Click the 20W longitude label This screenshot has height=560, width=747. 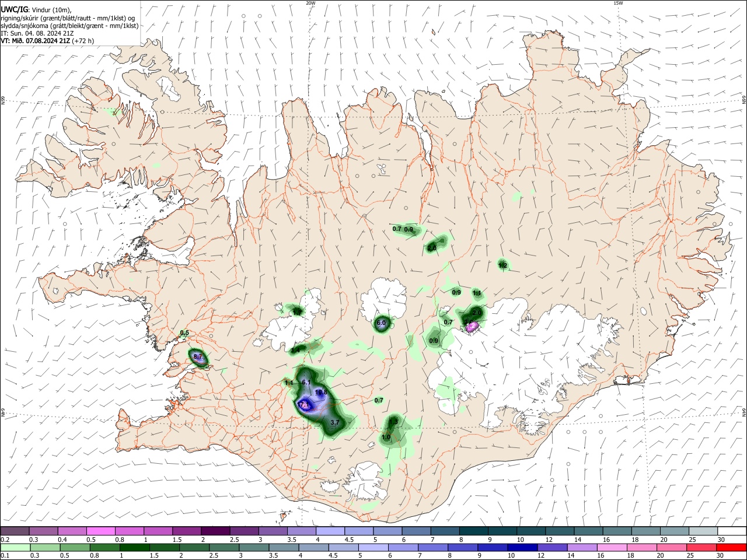click(310, 3)
